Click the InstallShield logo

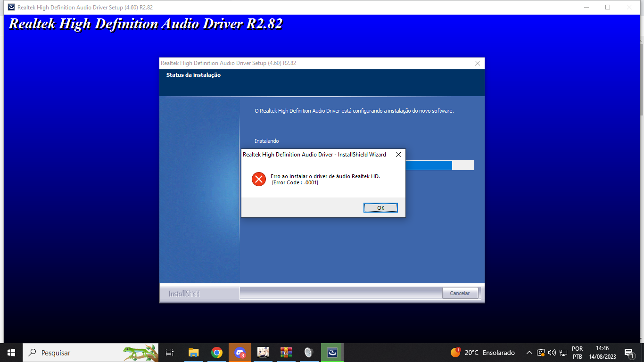184,294
